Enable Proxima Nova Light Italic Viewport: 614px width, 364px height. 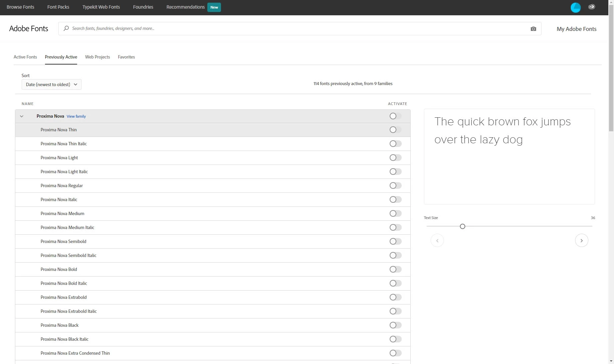pyautogui.click(x=395, y=172)
